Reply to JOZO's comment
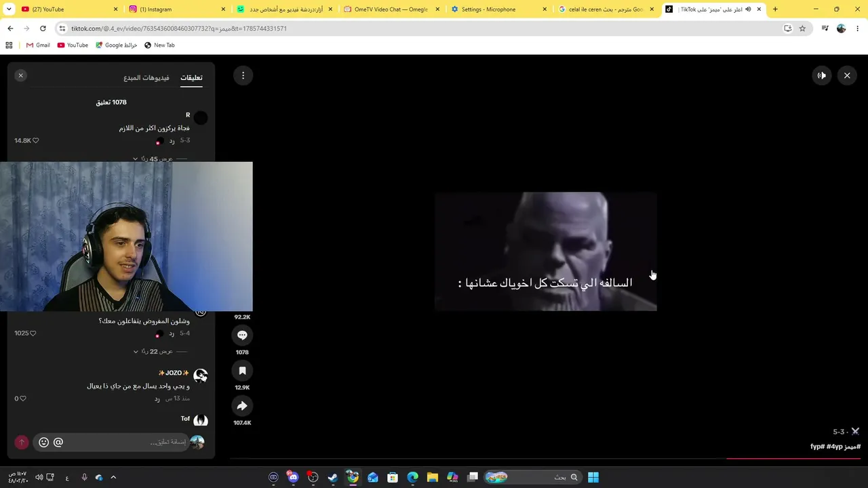 (x=157, y=399)
